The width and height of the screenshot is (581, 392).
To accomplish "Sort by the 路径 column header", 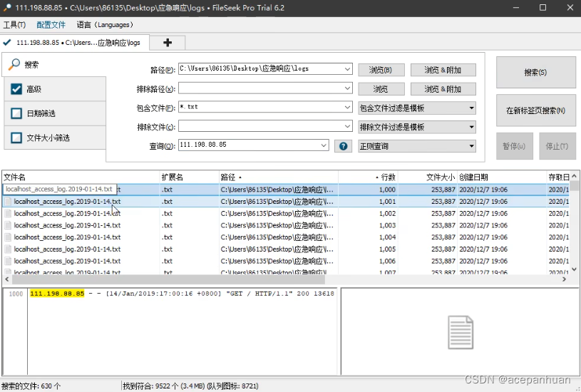I will pyautogui.click(x=279, y=177).
